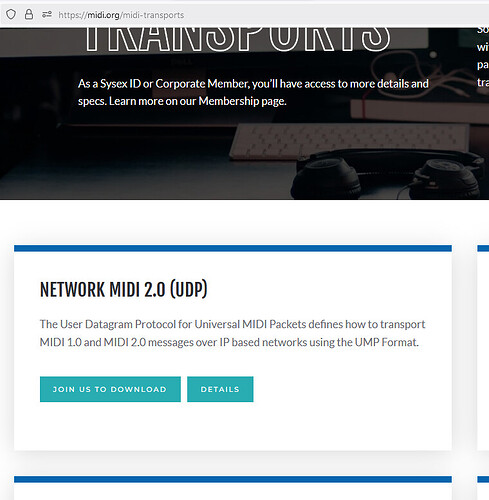Open the Details button for Network MIDI

(220, 389)
